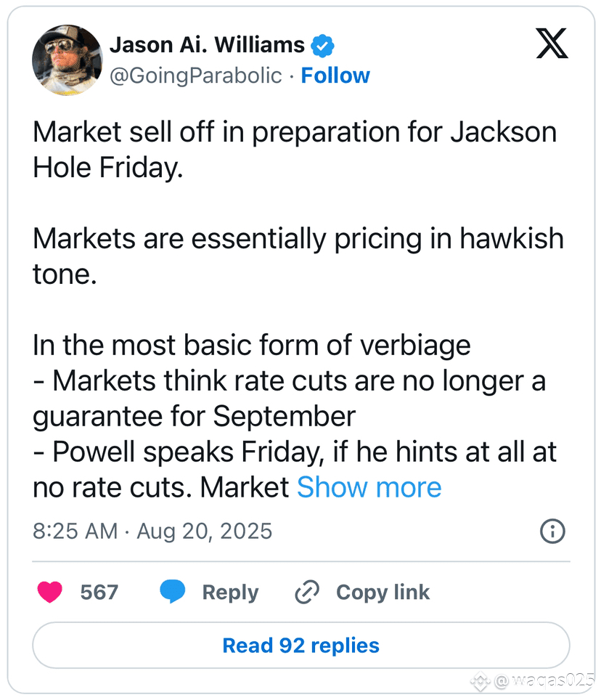
Task: Click the 'Markets are essentially pricing' paragraph
Action: [298, 256]
